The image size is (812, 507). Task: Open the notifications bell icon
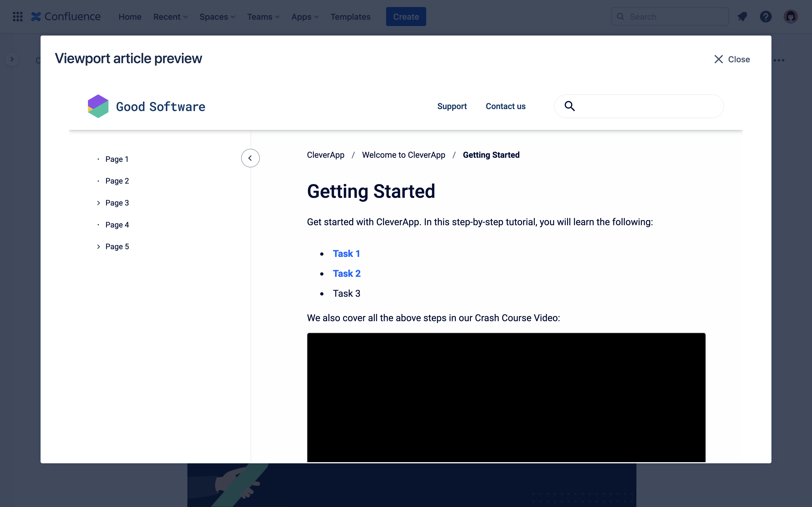742,17
